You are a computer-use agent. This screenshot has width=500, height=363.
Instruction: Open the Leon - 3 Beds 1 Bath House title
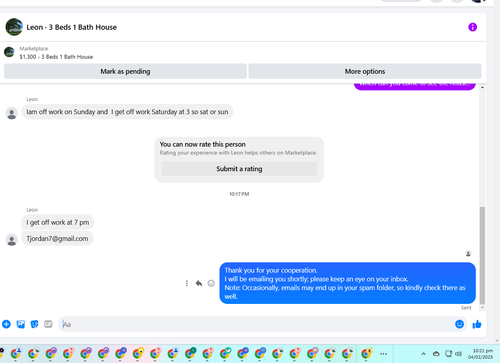72,27
